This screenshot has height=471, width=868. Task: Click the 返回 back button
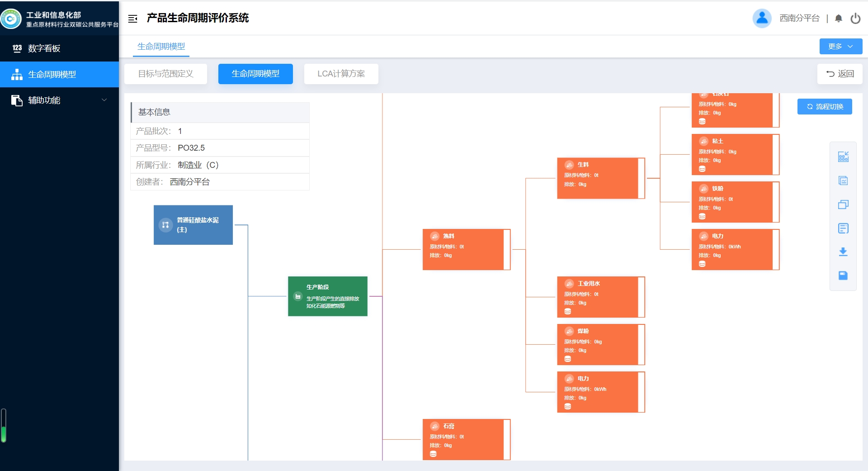pyautogui.click(x=840, y=74)
